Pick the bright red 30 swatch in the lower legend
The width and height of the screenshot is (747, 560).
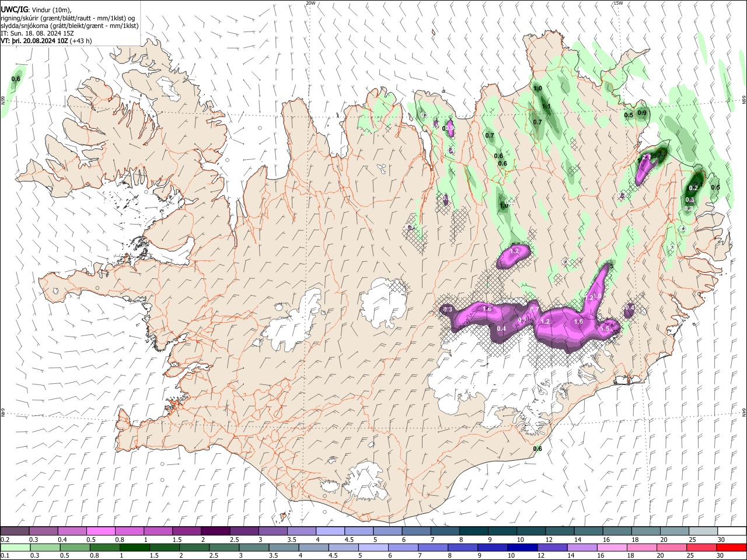coord(731,547)
